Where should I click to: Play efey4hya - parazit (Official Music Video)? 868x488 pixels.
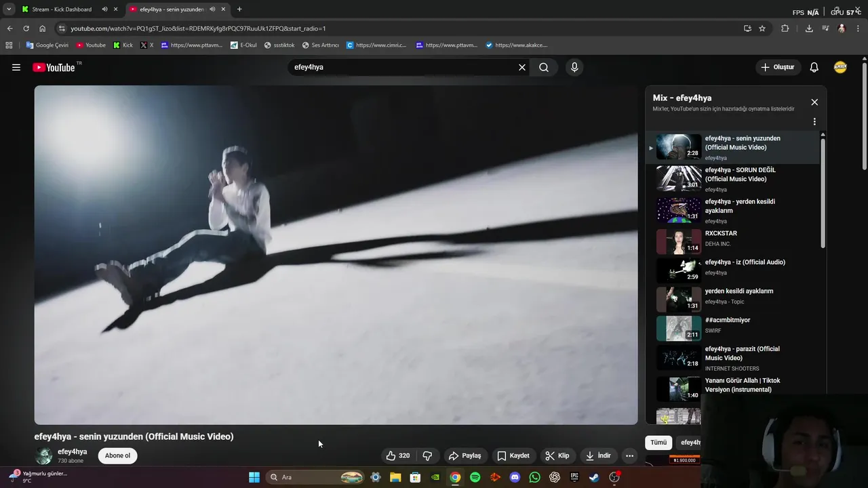(x=734, y=358)
